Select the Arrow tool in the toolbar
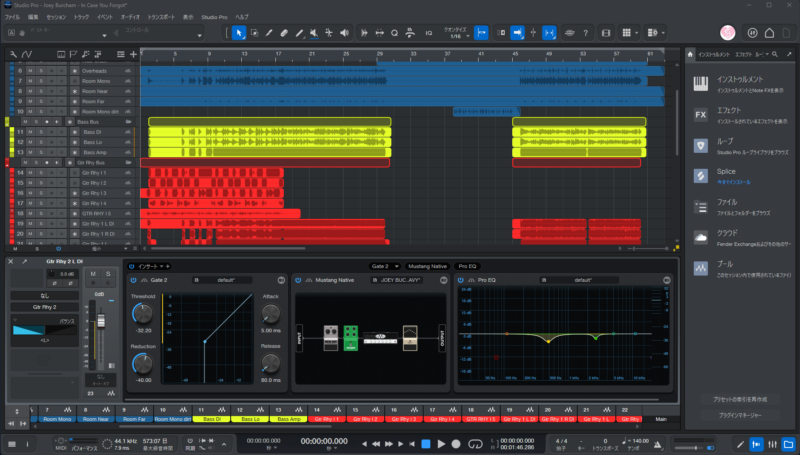 239,33
